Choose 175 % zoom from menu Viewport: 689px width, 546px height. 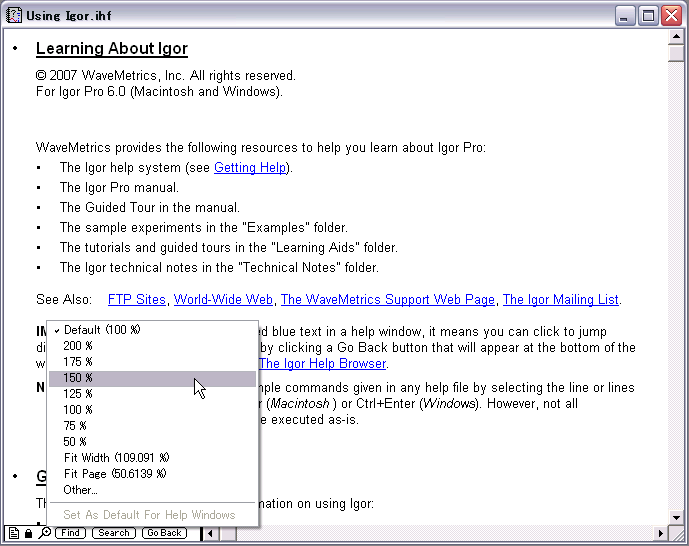click(152, 362)
